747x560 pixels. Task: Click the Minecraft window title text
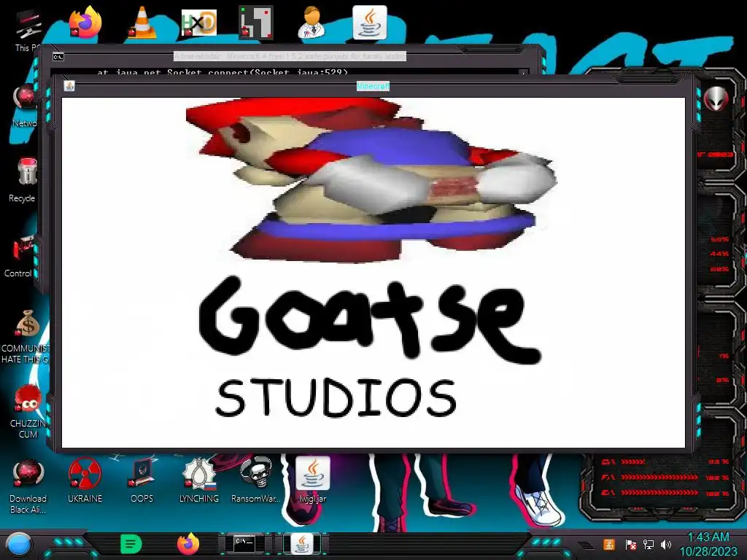373,86
